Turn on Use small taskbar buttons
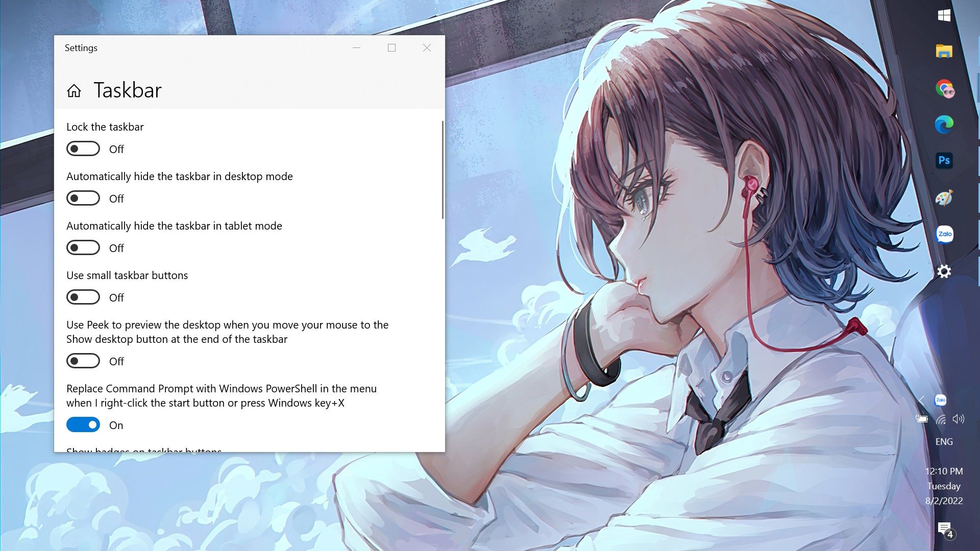980x551 pixels. (x=84, y=297)
